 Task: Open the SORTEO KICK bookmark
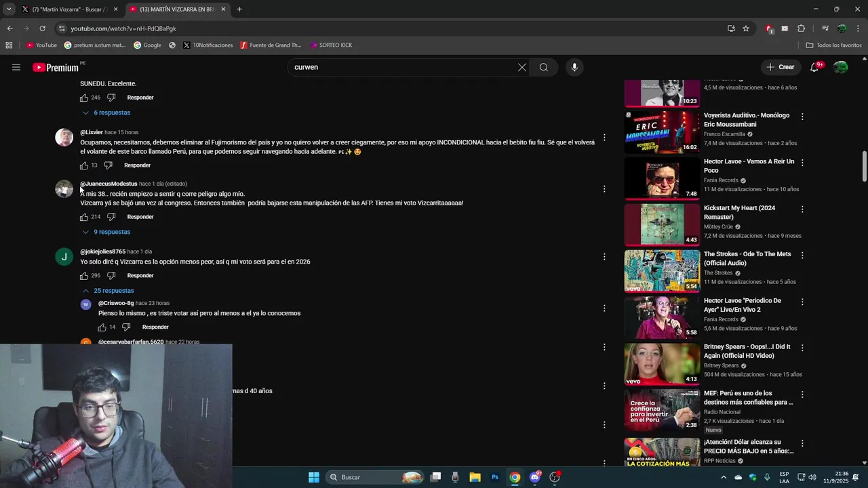pyautogui.click(x=332, y=45)
